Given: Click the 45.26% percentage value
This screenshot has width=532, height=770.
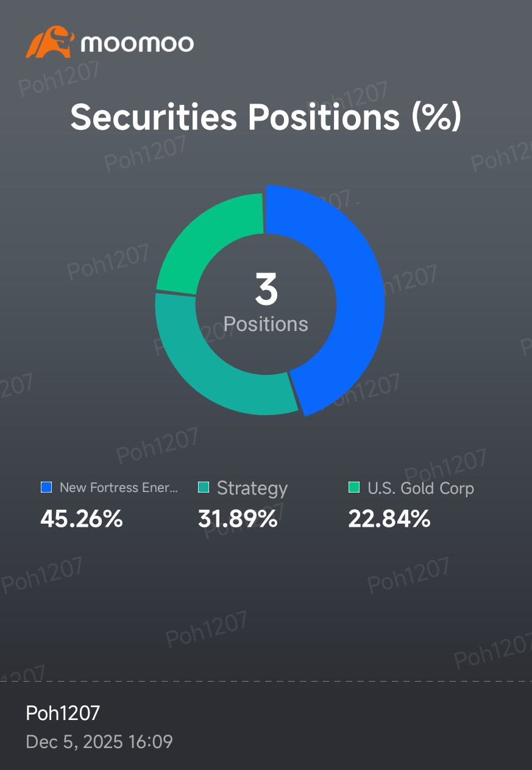Looking at the screenshot, I should (x=82, y=519).
